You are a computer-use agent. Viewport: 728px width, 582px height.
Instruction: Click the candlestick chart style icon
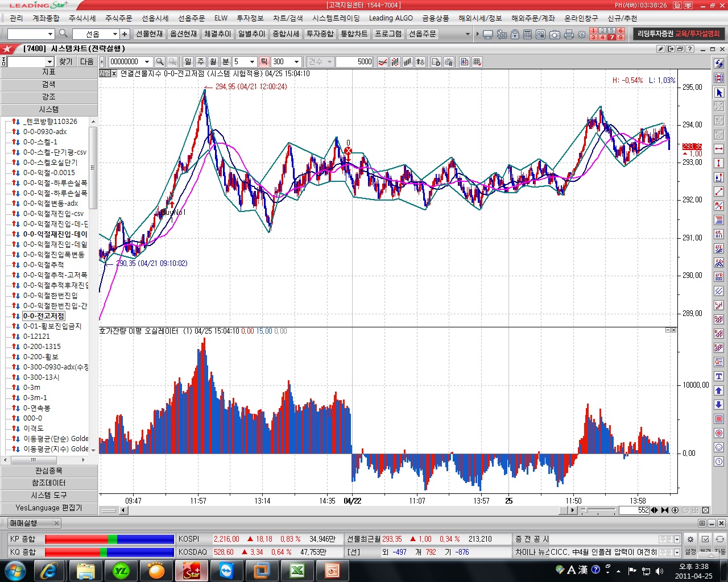coord(395,61)
